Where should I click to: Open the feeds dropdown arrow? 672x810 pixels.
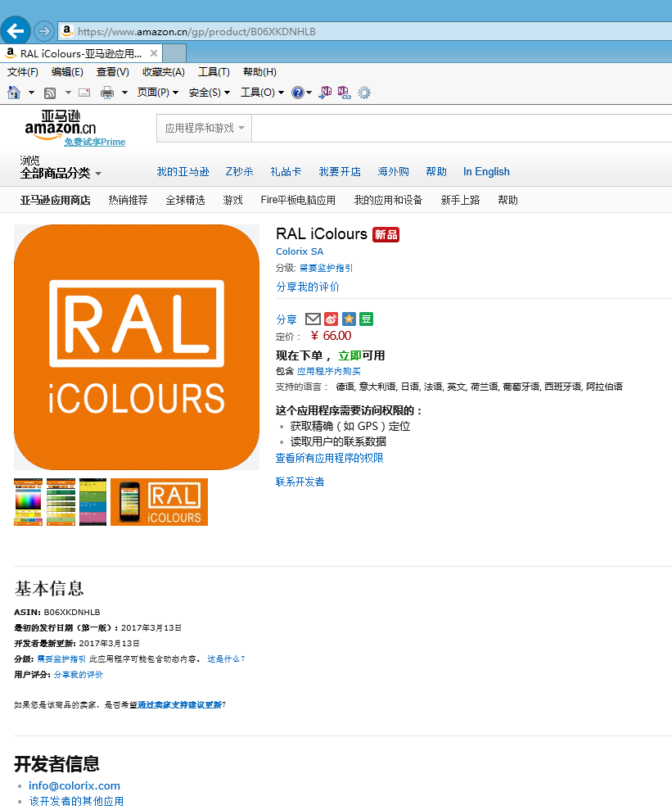(x=68, y=93)
